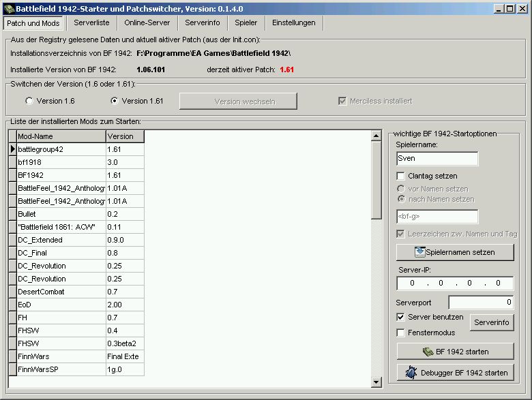Click the tank icon on BF 1942 starten
Screen dimensions: 532x400
(427, 352)
